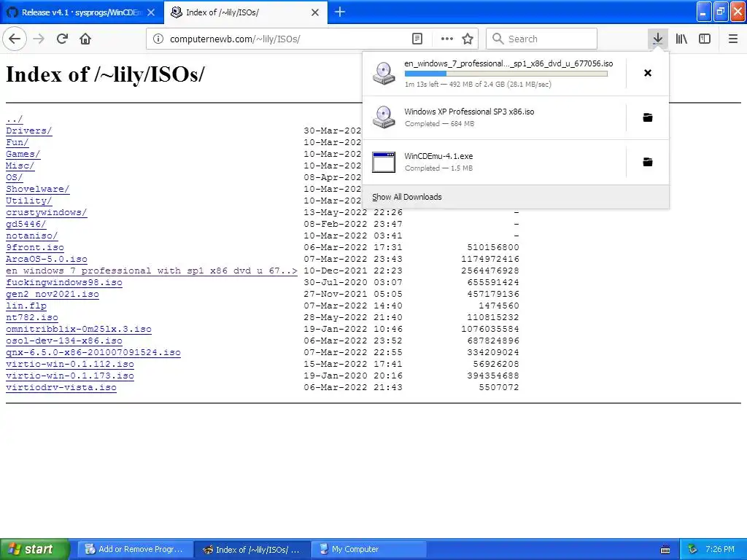The height and width of the screenshot is (560, 747).
Task: Click the keyboard icon in system tray
Action: click(x=665, y=550)
